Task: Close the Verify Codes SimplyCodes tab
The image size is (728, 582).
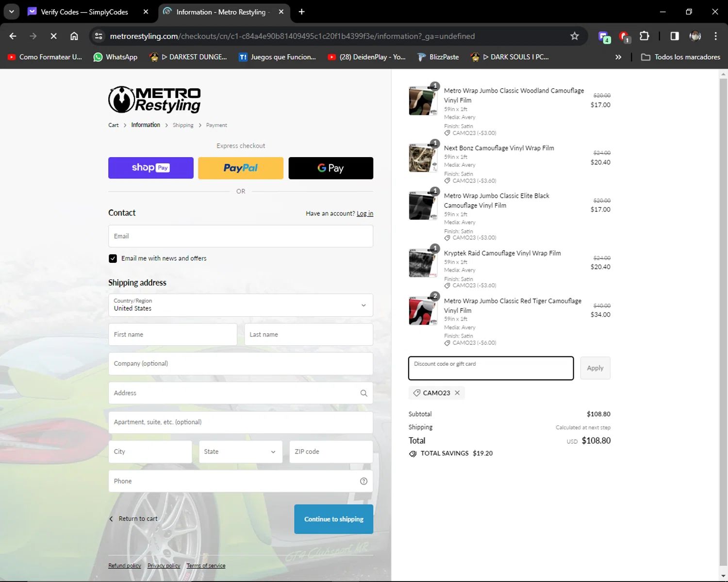Action: point(146,12)
